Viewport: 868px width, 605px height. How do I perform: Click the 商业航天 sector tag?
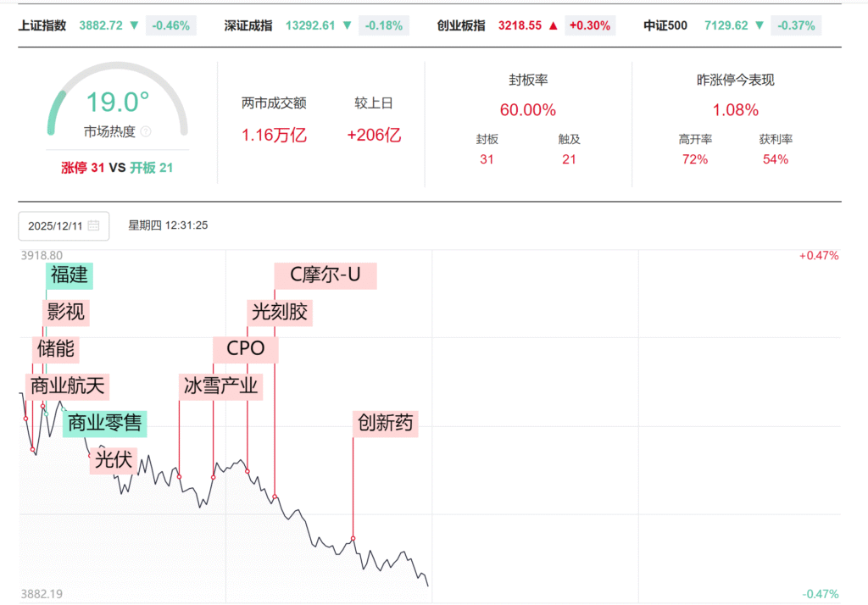point(67,386)
